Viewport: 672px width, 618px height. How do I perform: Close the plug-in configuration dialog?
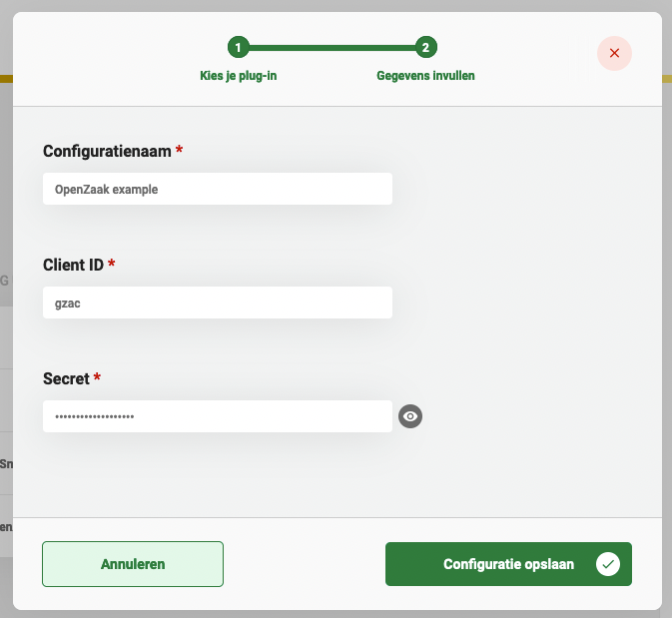(614, 53)
